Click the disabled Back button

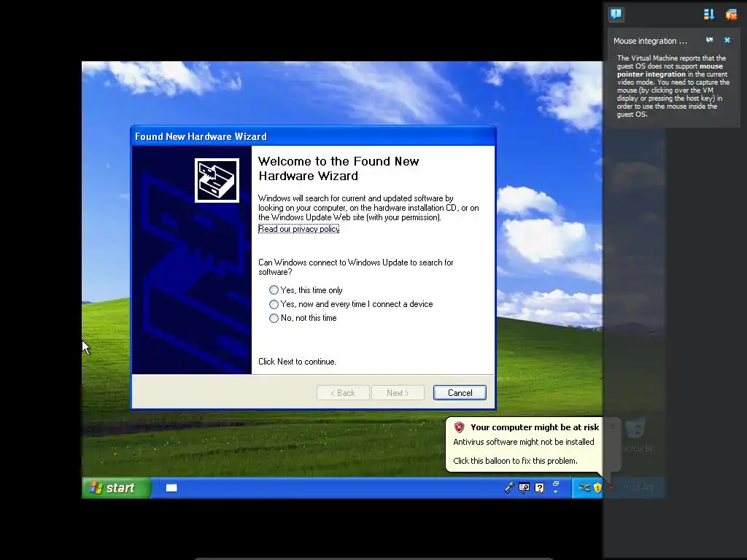coord(343,393)
